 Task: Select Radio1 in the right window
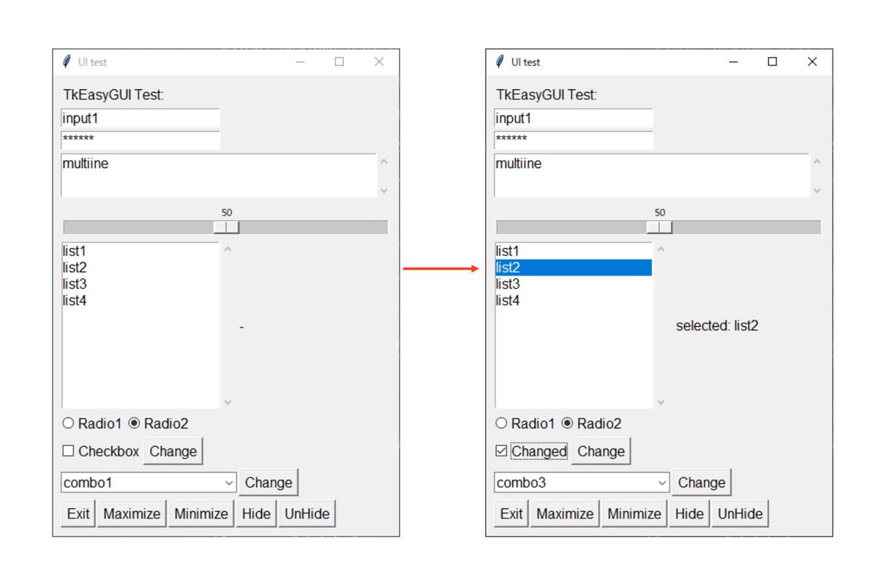tap(525, 423)
